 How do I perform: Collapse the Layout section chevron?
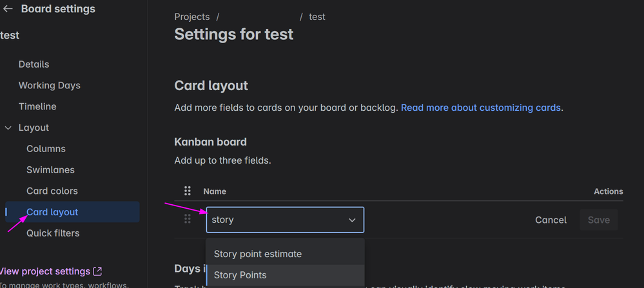pyautogui.click(x=8, y=128)
